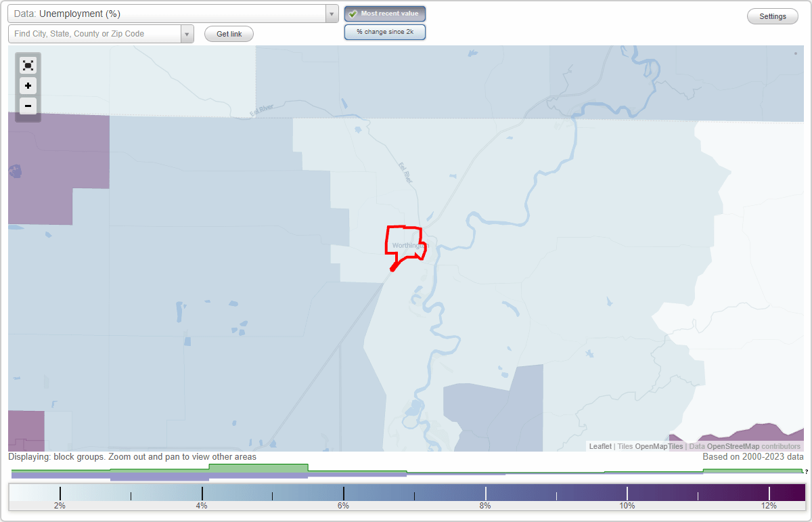Click the green checkmark on Most recent value
812x522 pixels.
353,14
